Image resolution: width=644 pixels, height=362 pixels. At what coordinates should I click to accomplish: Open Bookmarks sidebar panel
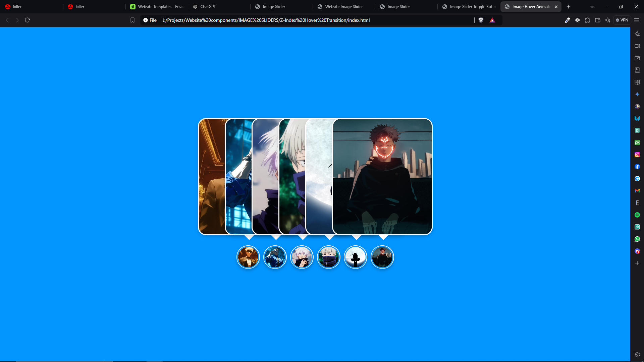(x=637, y=70)
